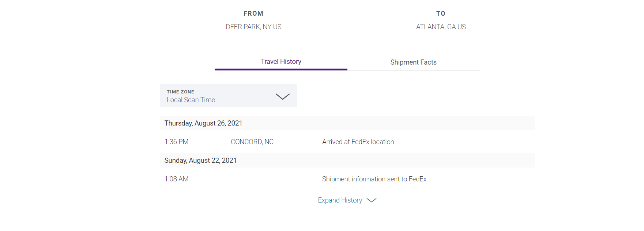Click the TIME ZONE label
The height and width of the screenshot is (231, 644).
(x=180, y=92)
